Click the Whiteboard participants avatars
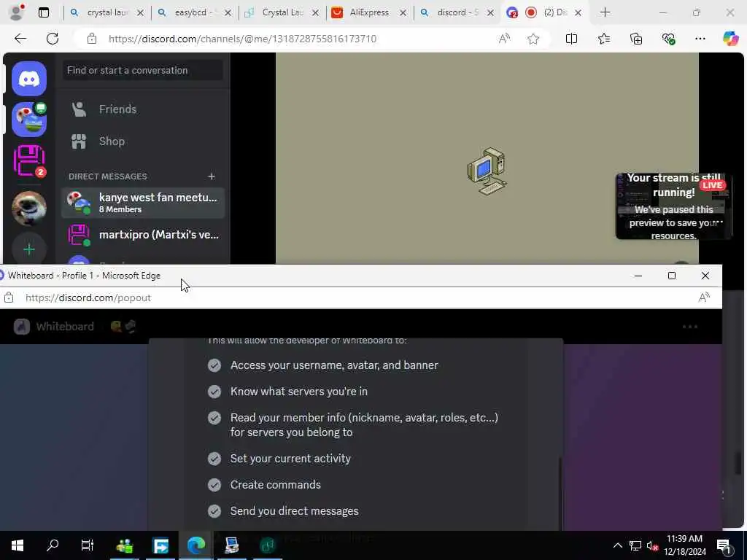This screenshot has height=560, width=747. (123, 327)
